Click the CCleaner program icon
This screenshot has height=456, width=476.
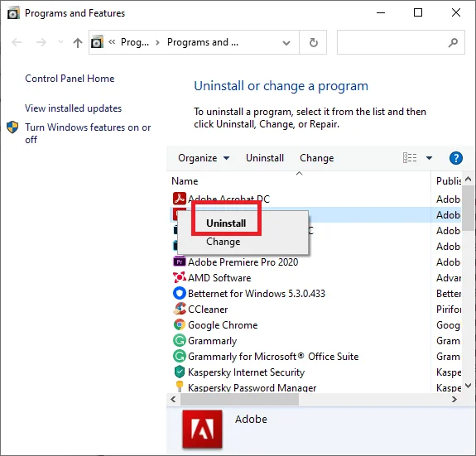pyautogui.click(x=180, y=309)
